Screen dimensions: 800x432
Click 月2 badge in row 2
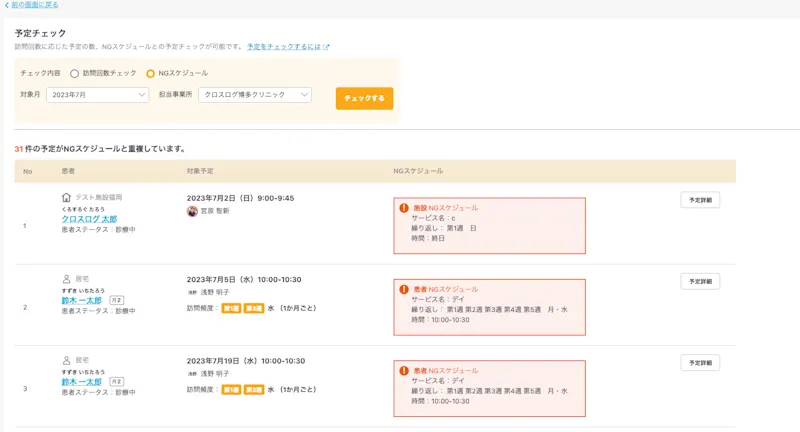(116, 300)
